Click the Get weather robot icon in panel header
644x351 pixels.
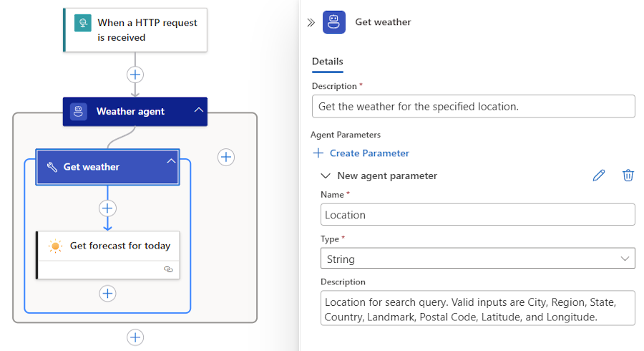coord(334,22)
